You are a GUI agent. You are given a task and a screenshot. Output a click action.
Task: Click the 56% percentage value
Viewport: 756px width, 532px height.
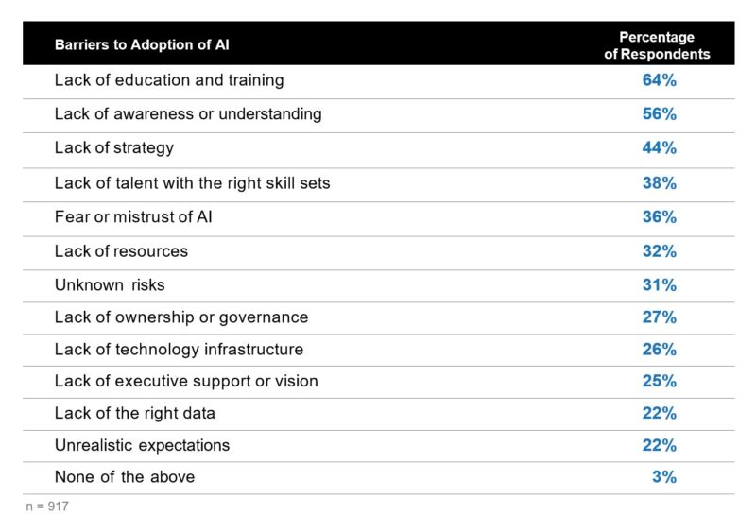click(x=659, y=113)
